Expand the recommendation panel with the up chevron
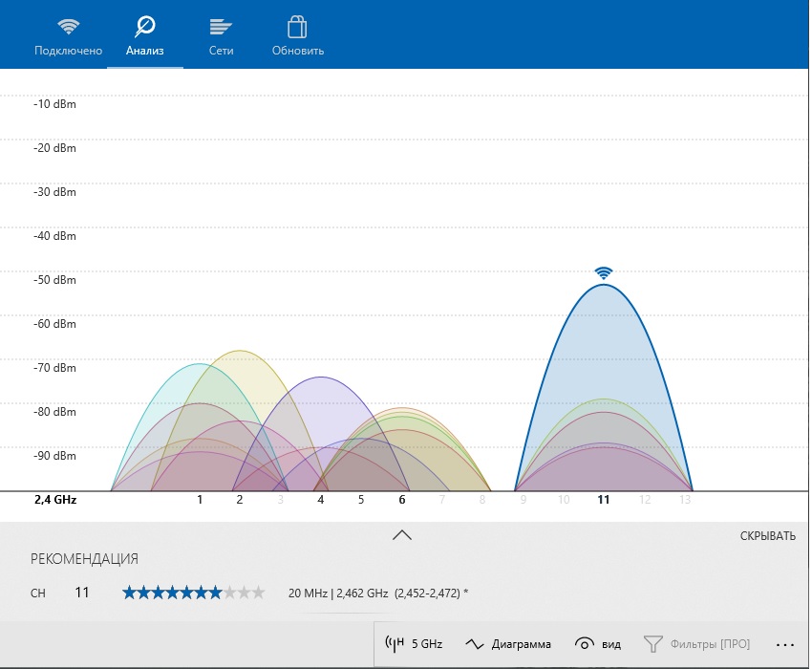This screenshot has height=669, width=812. 402,535
